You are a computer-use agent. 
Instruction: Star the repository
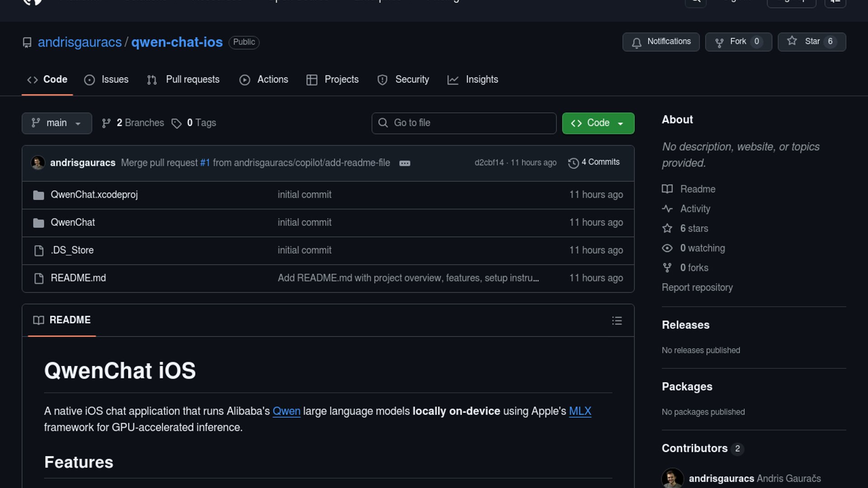click(x=811, y=42)
